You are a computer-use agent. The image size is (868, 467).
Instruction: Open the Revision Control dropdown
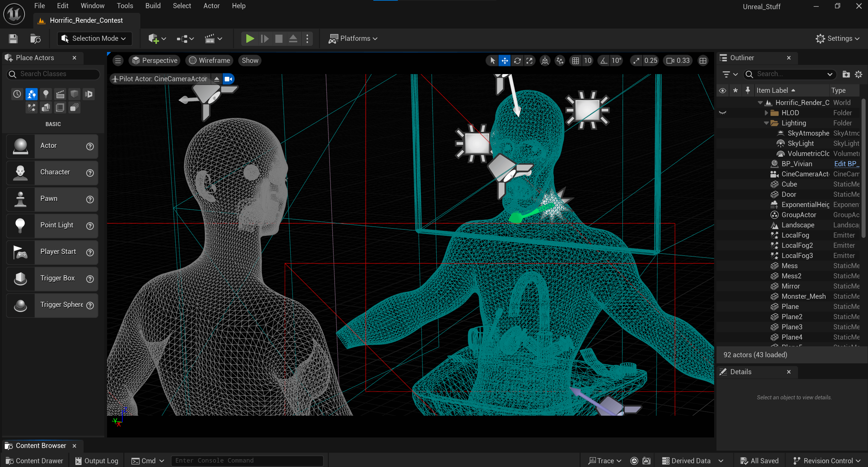pos(826,461)
